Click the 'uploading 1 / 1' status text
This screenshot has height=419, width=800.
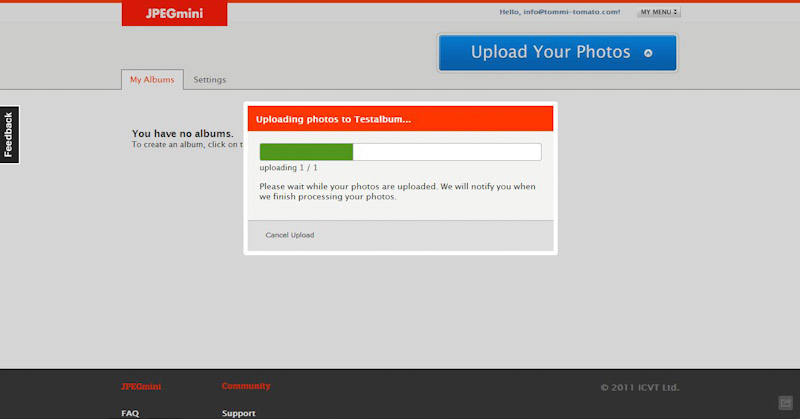288,167
